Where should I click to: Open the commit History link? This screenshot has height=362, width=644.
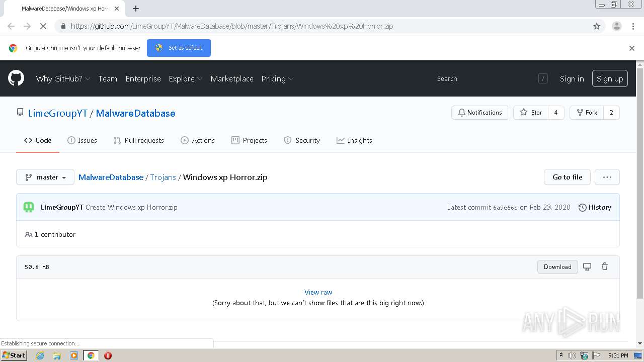(x=595, y=207)
